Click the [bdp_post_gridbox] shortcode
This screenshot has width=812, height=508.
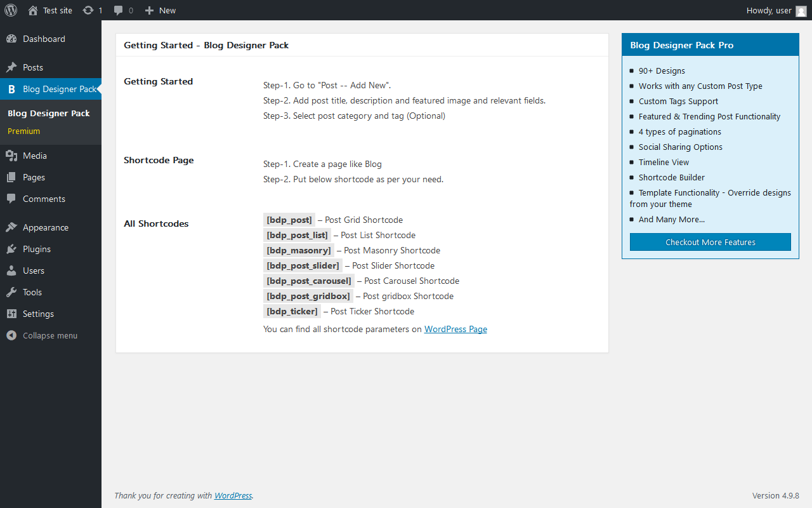[308, 296]
